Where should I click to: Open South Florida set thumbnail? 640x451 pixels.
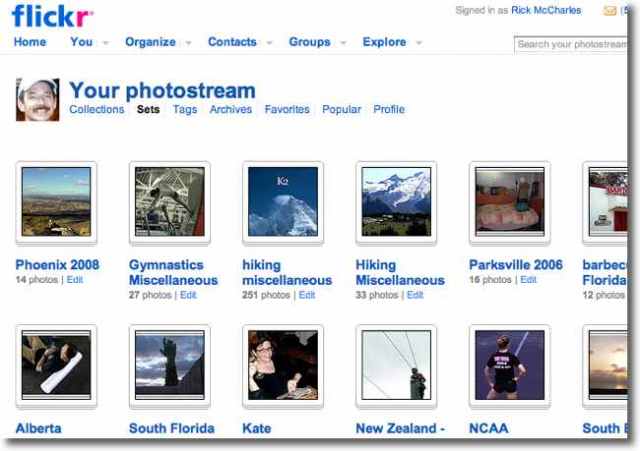tap(170, 365)
